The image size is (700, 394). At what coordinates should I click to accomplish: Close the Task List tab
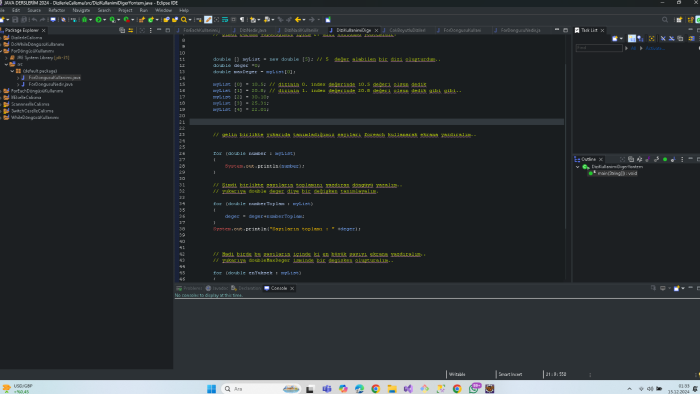coord(602,30)
